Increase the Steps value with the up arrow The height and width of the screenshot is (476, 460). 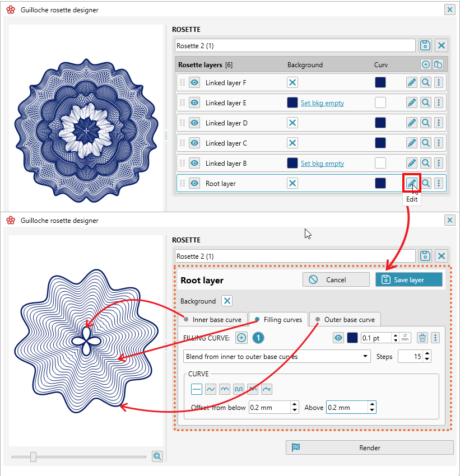(427, 353)
